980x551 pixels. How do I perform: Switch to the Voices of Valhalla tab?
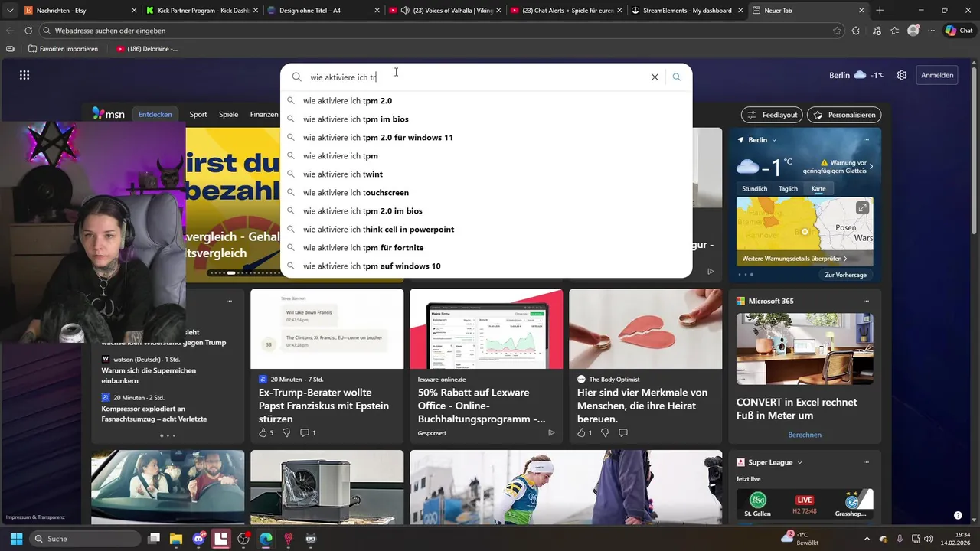coord(444,11)
